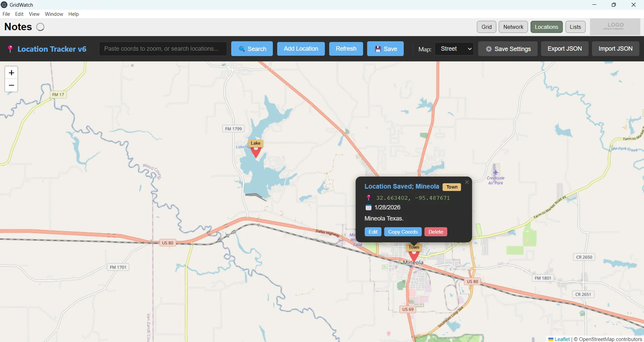Viewport: 644px width, 342px height.
Task: Click the search locations input field
Action: (163, 49)
